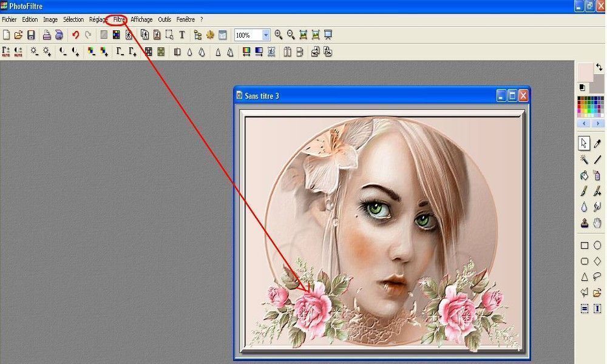607x364 pixels.
Task: Apply the Sepia old photo icon
Action: [161, 52]
